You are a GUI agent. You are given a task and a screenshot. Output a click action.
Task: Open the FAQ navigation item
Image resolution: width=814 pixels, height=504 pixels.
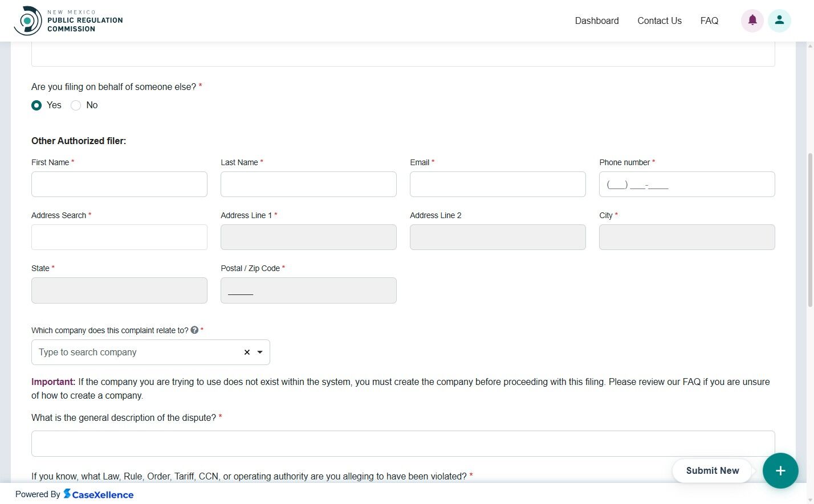[709, 21]
